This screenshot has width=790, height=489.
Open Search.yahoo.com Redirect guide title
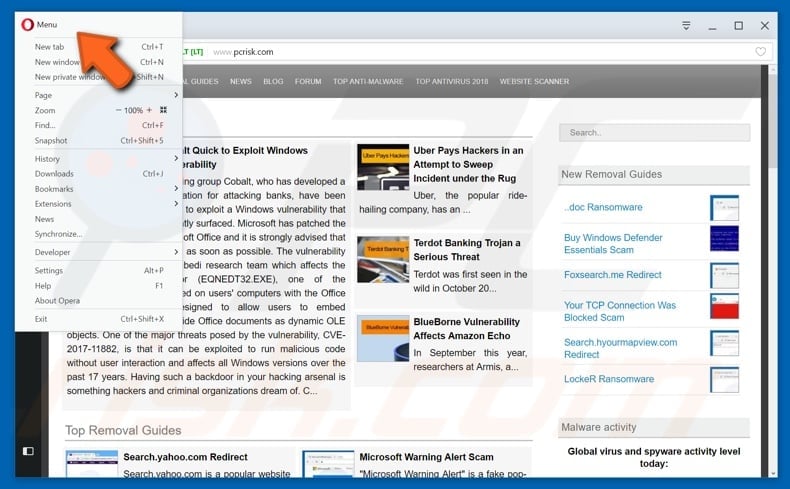pos(185,457)
